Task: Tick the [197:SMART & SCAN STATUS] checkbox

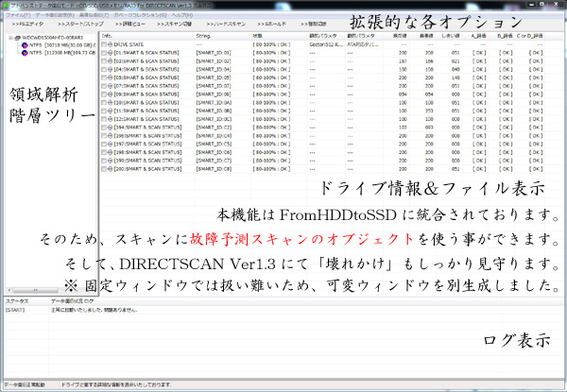Action: (104, 145)
